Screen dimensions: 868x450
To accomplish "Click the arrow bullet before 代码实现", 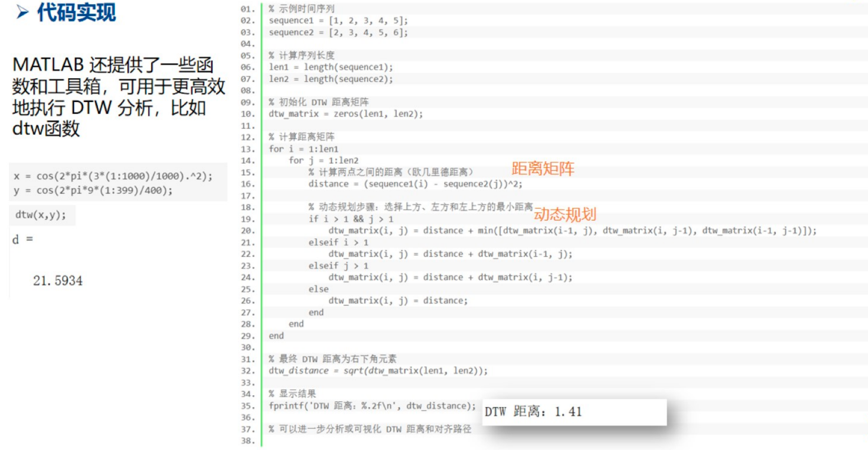I will pyautogui.click(x=22, y=12).
